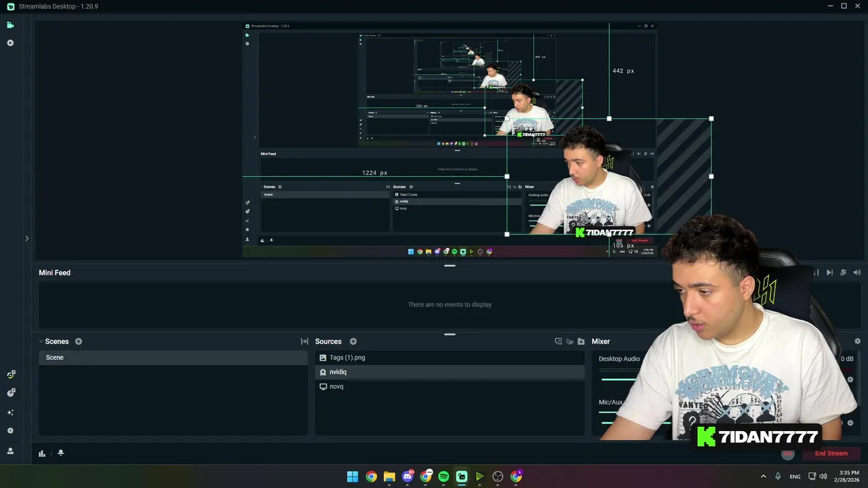
Task: Select the nvidiq webcam source
Action: point(450,372)
